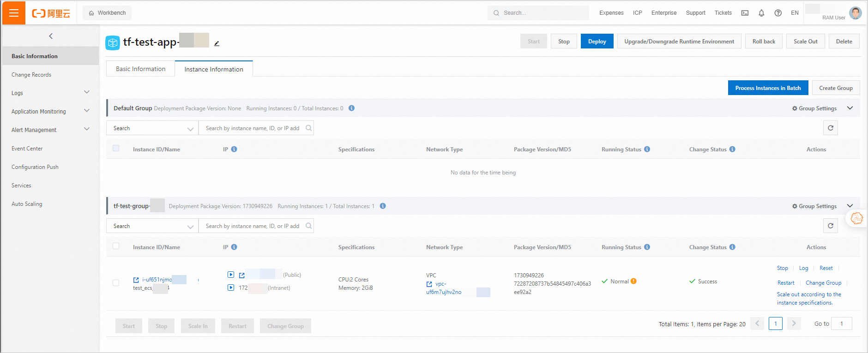Click the IP info icon in Default Group table
The height and width of the screenshot is (353, 868).
(234, 149)
